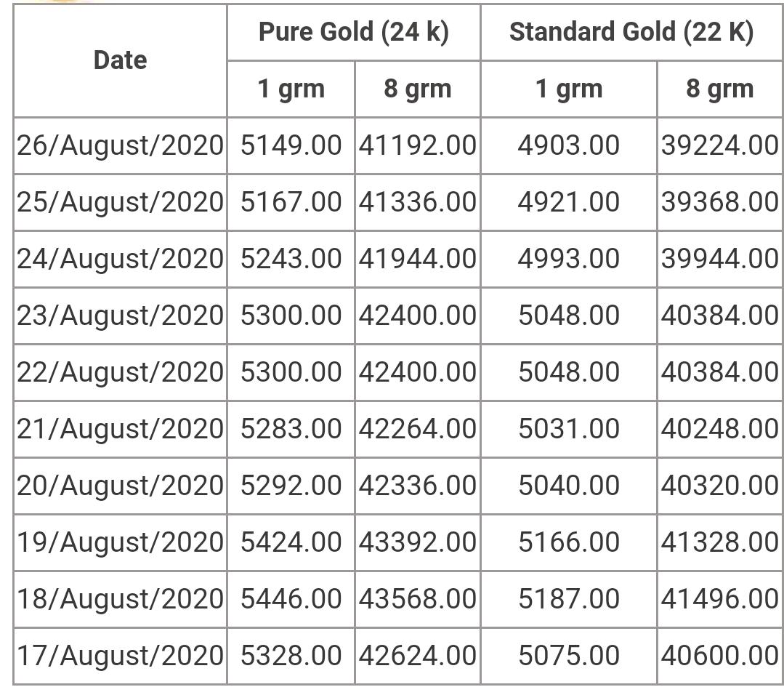Select the 24/August/2020 date cell
Image resolution: width=784 pixels, height=687 pixels.
(120, 259)
